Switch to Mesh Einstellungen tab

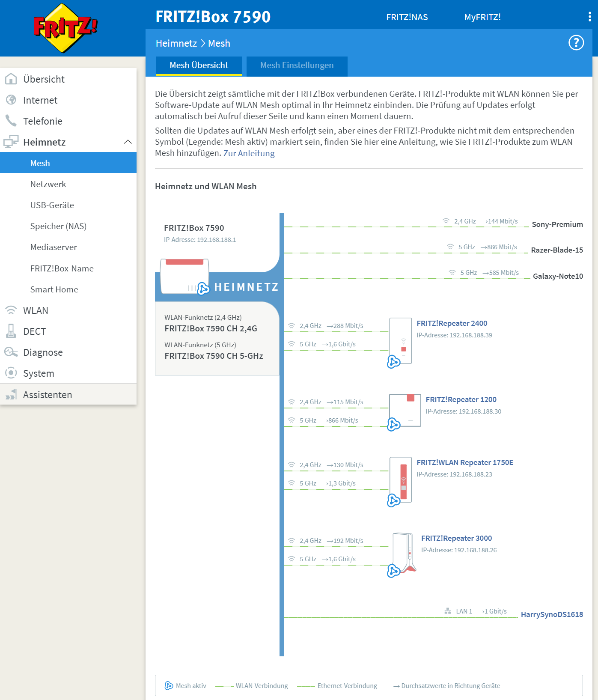[297, 66]
